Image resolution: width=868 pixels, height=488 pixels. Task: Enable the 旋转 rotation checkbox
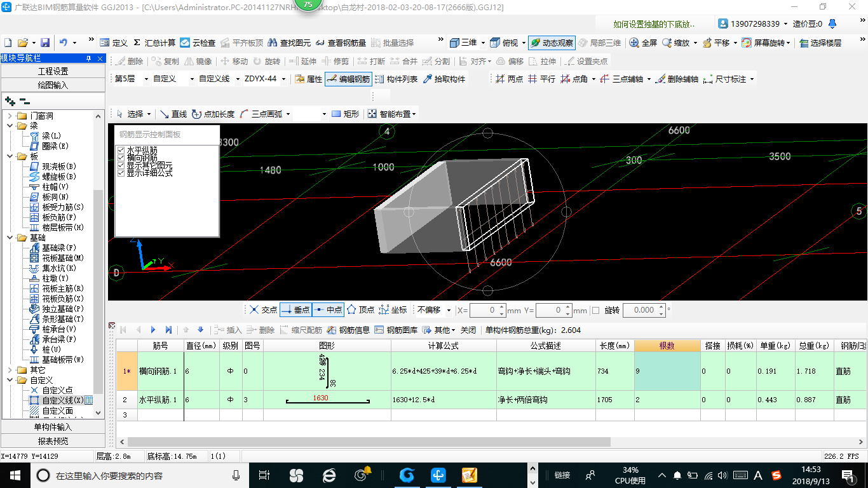(595, 310)
